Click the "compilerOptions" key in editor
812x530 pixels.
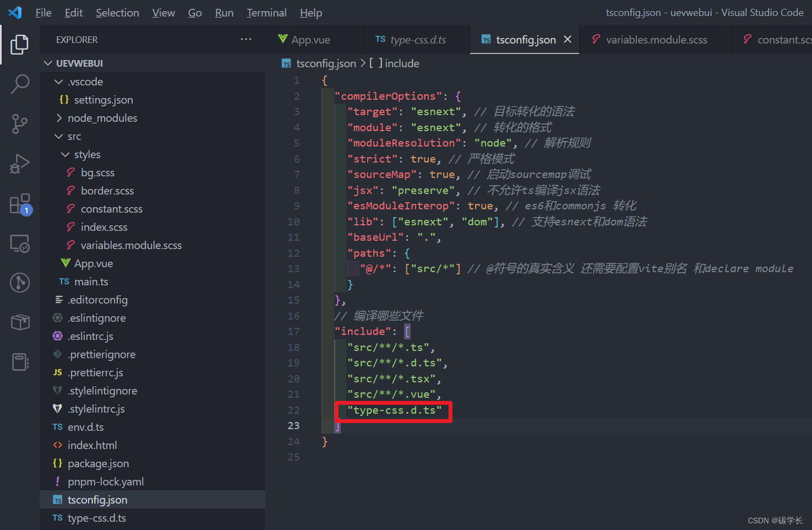(388, 96)
